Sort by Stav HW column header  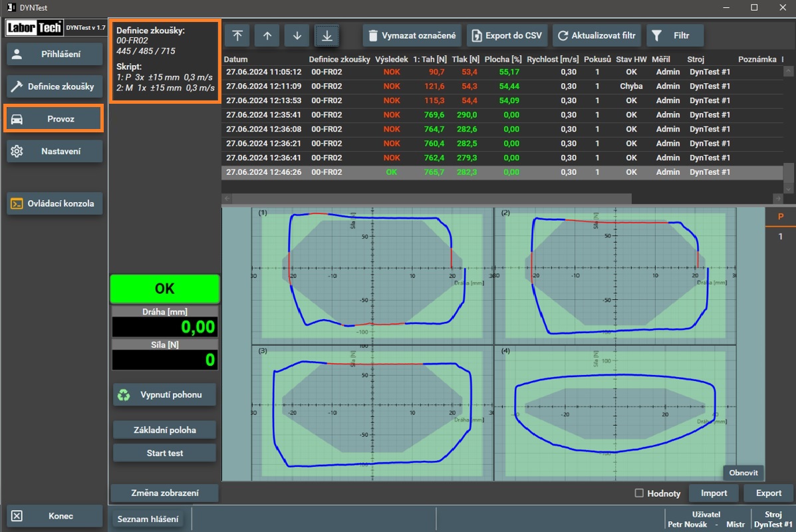[631, 59]
